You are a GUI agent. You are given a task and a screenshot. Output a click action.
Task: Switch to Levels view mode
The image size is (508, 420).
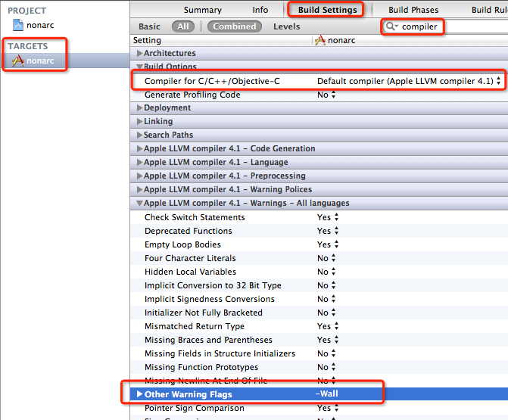point(286,26)
